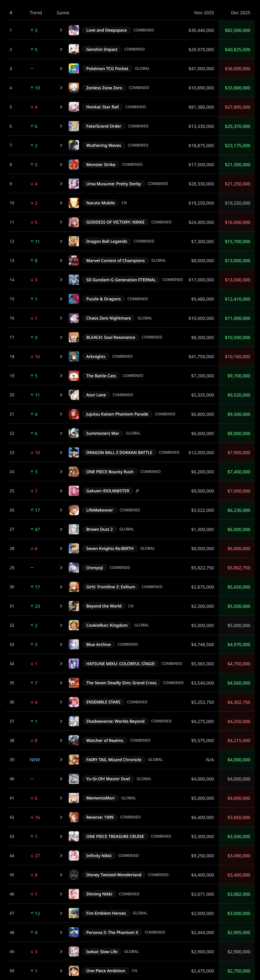Click The Battle Cats game icon
Viewport: 260px width, 980px height.
[74, 376]
